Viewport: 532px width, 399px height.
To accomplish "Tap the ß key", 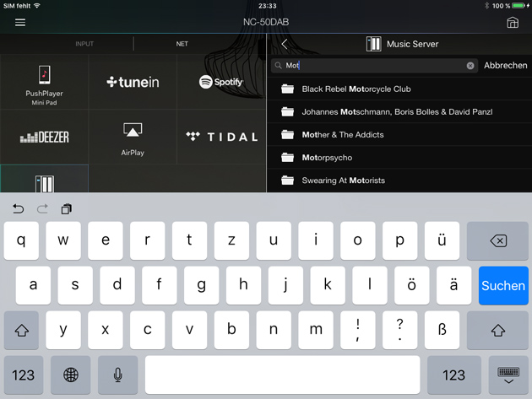I will coord(442,330).
